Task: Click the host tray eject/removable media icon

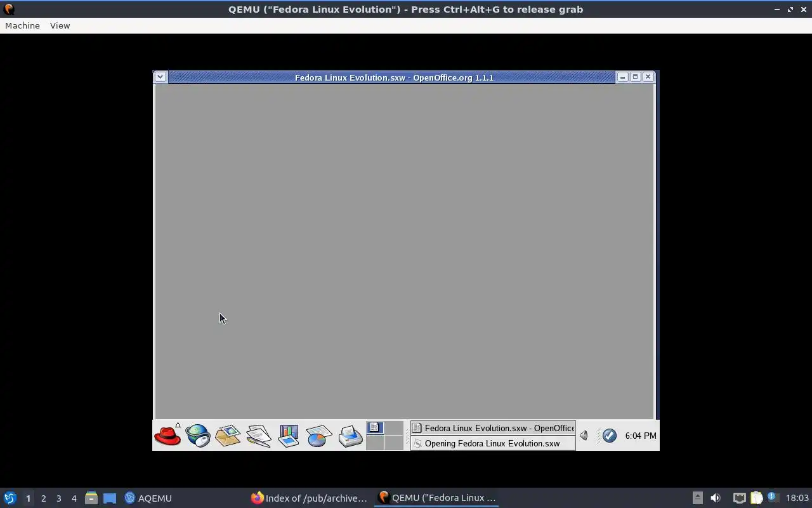Action: pyautogui.click(x=697, y=498)
